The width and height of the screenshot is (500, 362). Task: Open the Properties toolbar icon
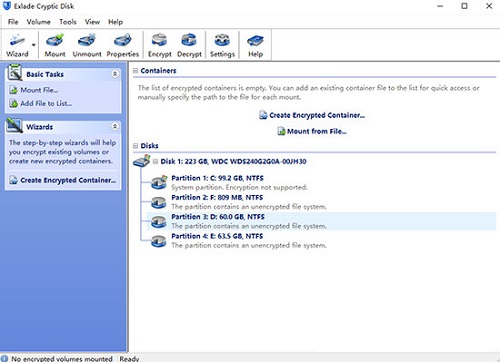click(x=123, y=45)
